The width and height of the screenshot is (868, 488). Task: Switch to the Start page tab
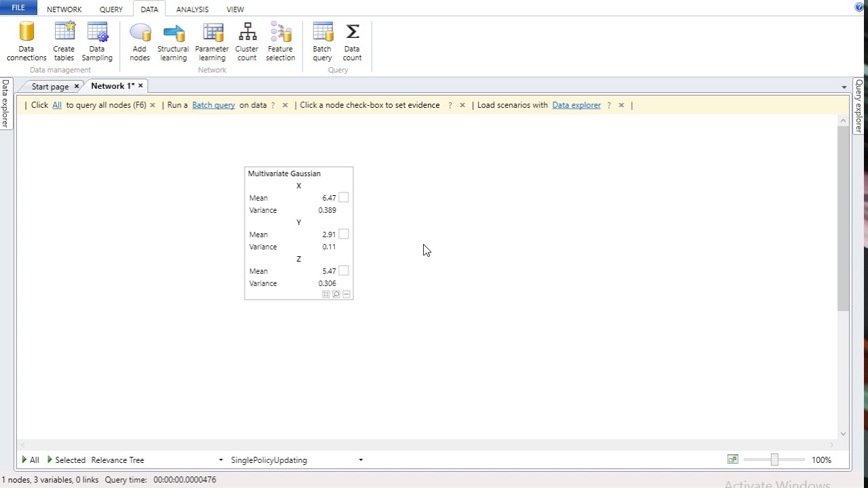tap(50, 86)
